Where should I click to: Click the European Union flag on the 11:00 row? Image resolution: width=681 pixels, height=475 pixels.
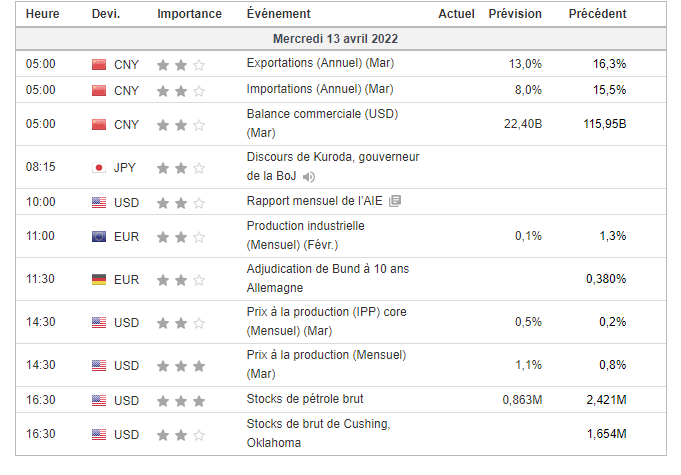[98, 237]
